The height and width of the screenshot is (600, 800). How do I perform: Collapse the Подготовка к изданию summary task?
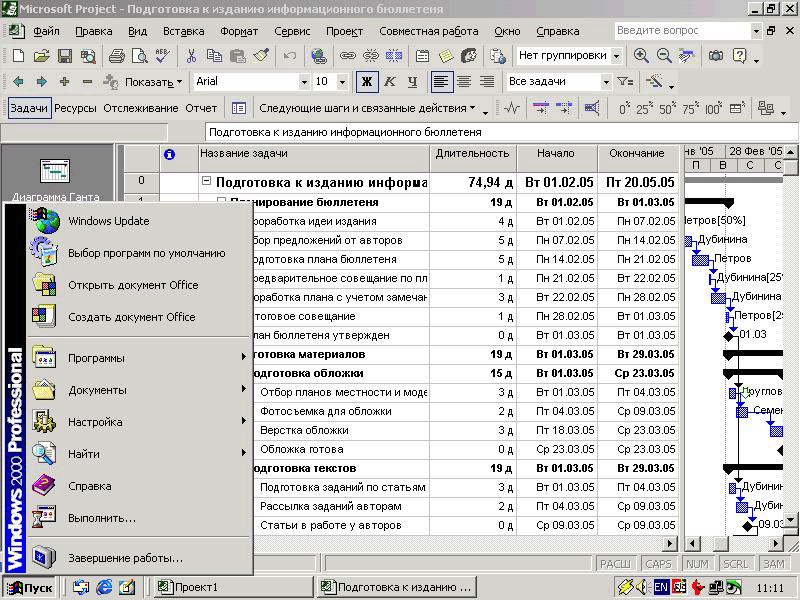tap(206, 181)
